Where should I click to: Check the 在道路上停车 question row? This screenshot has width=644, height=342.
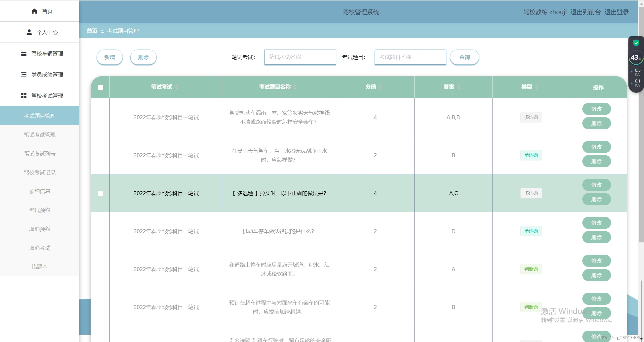click(x=100, y=270)
